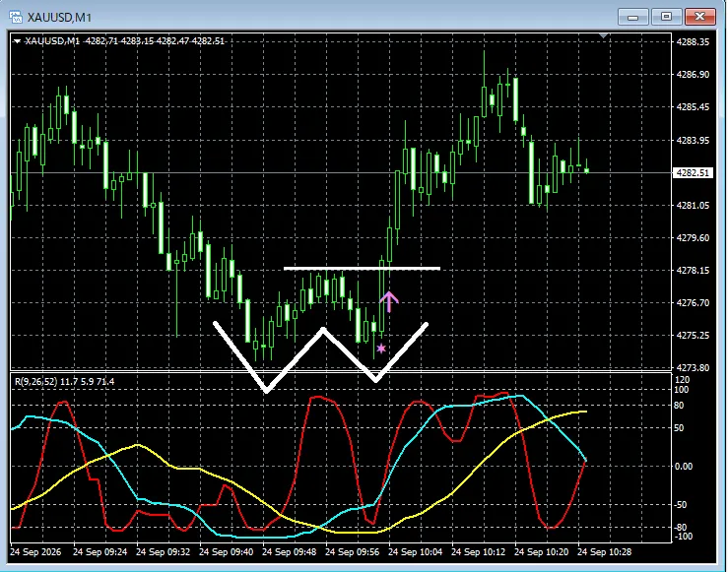Click the R(9,26,52) indicator label
Image resolution: width=728 pixels, height=572 pixels.
(x=65, y=381)
